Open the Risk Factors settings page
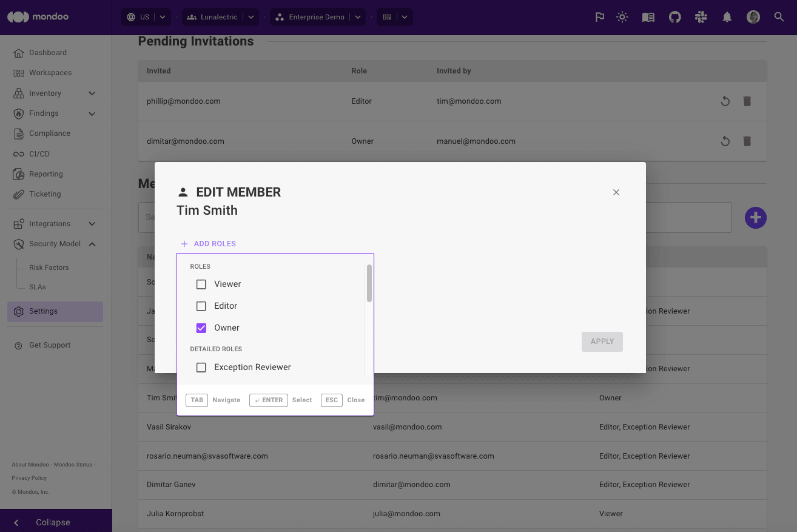Screen dimensions: 797x532 pos(48,267)
